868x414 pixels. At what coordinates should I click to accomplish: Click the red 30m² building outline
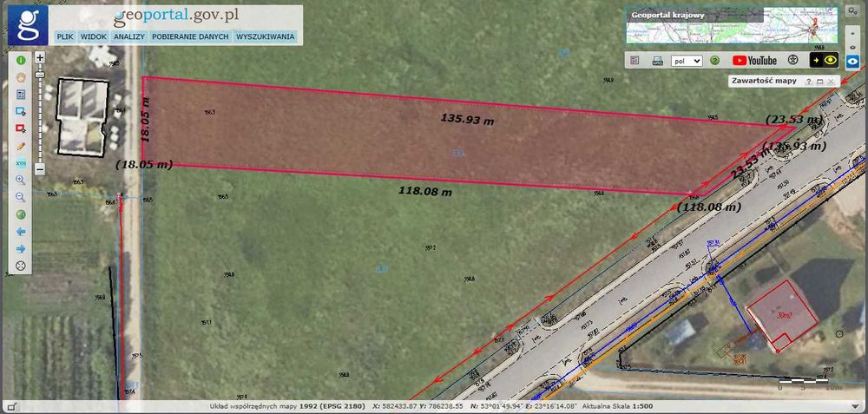coord(782,316)
